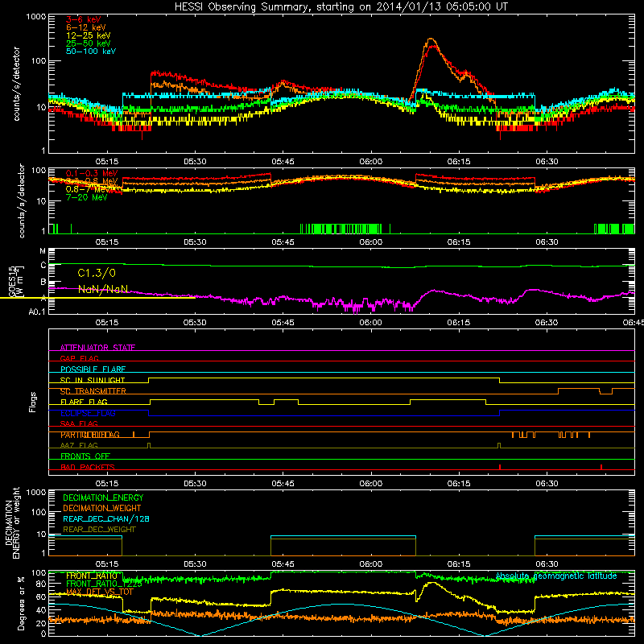644x644 pixels.
Task: Select the 6-12 keV legend label
Action: (86, 27)
